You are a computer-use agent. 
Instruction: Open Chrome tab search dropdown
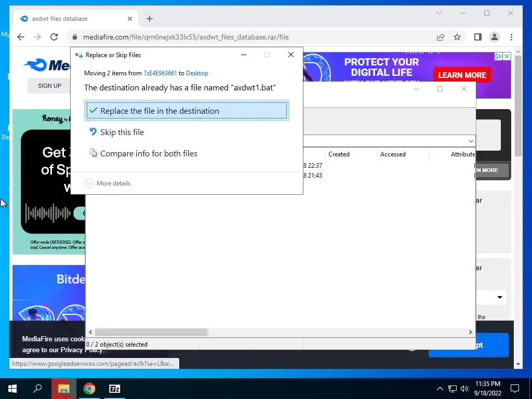[x=439, y=13]
